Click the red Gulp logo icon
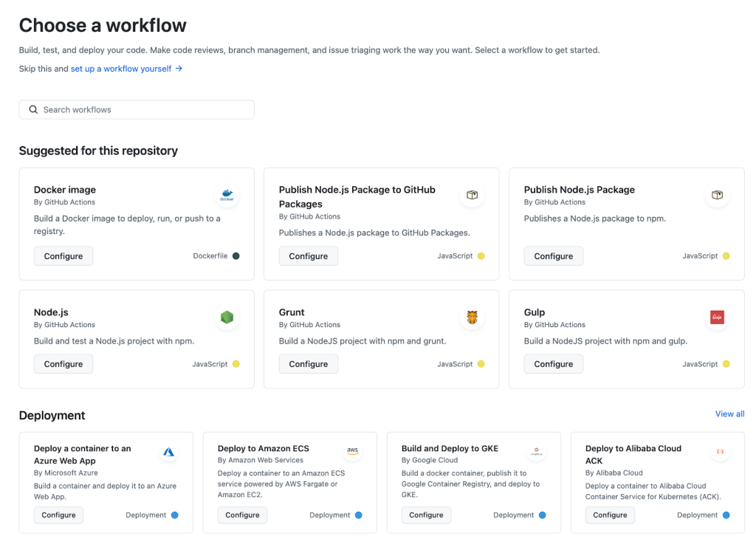This screenshot has height=539, width=756. point(717,317)
